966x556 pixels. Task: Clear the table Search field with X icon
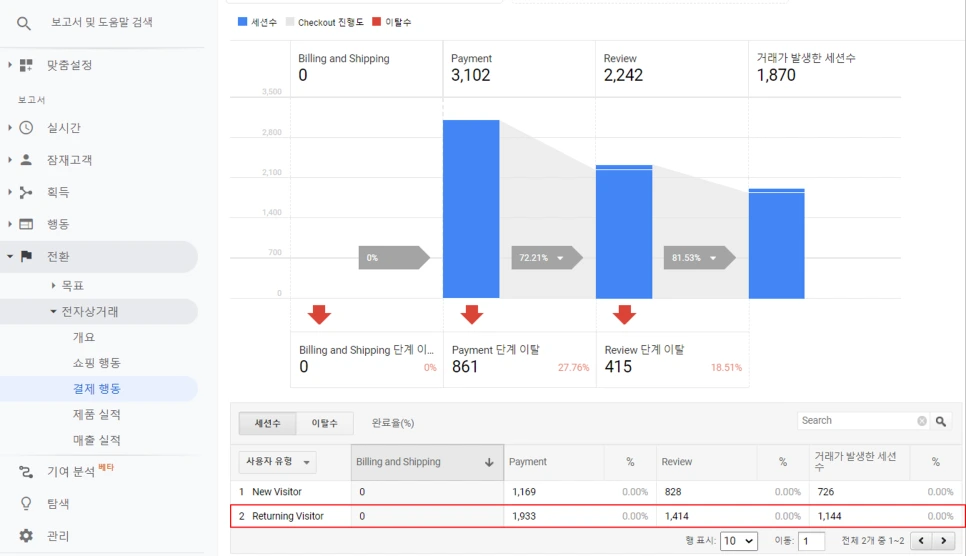coord(922,421)
